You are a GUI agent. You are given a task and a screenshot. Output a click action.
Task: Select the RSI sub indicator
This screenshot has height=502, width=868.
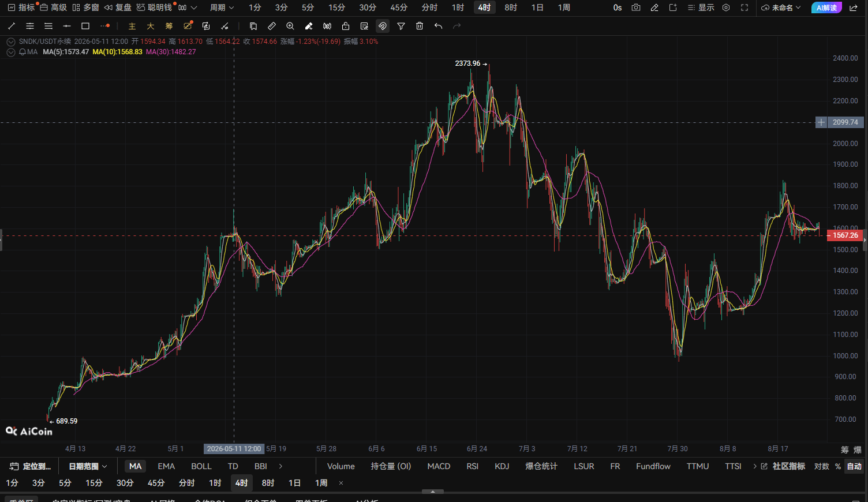coord(473,466)
